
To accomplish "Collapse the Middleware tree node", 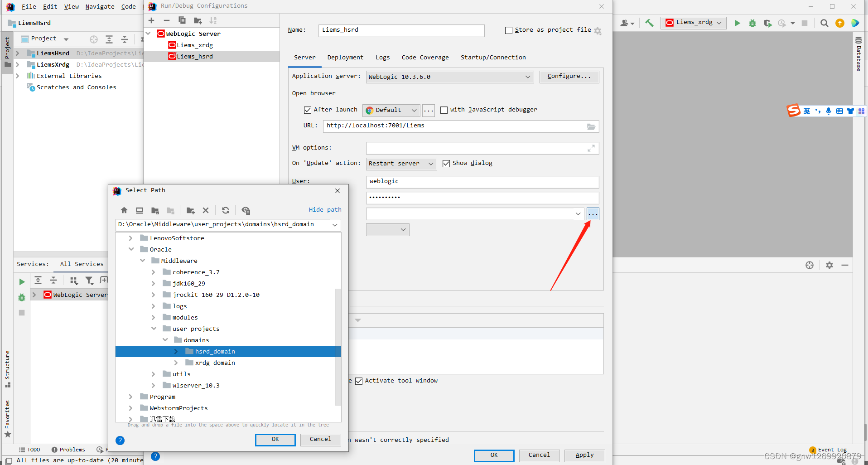I will coord(143,260).
